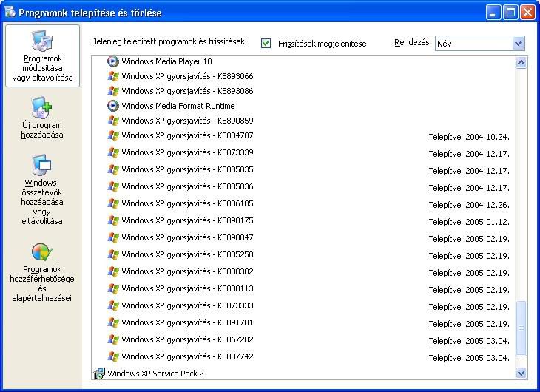Select the KB873333 hotfix row
Viewport: 540px width, 392px height.
[x=187, y=305]
